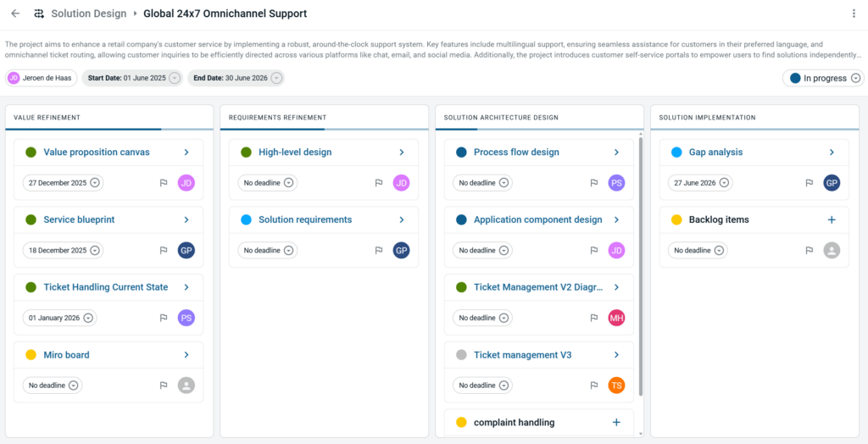Expand Service blueprint with chevron
Image resolution: width=868 pixels, height=444 pixels.
pos(186,219)
